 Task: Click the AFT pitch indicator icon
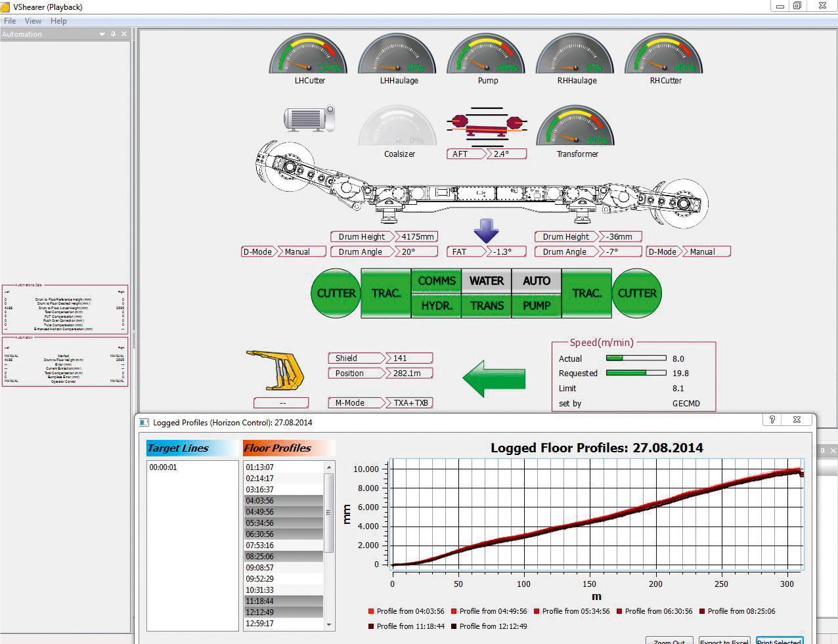[x=487, y=126]
